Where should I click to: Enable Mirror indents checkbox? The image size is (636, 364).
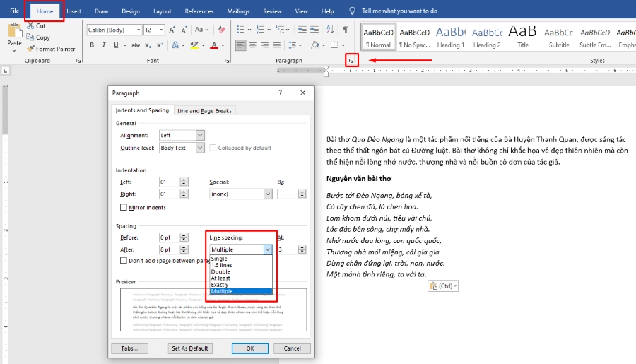tap(124, 208)
